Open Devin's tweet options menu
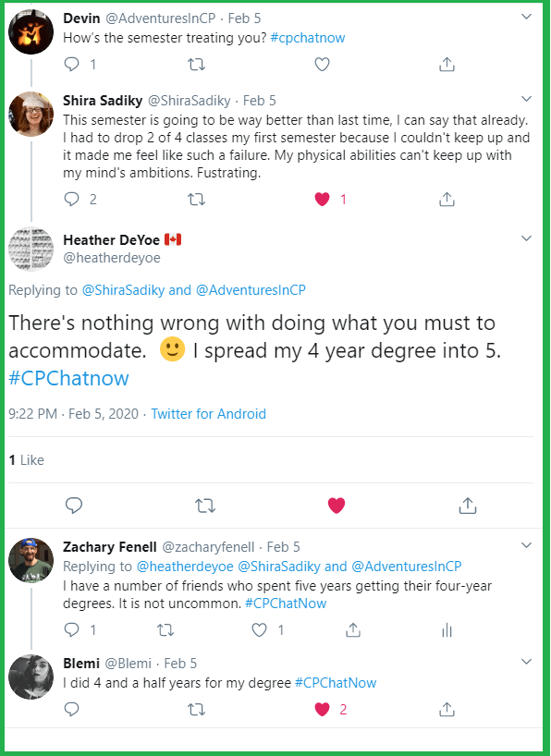 coord(526,16)
